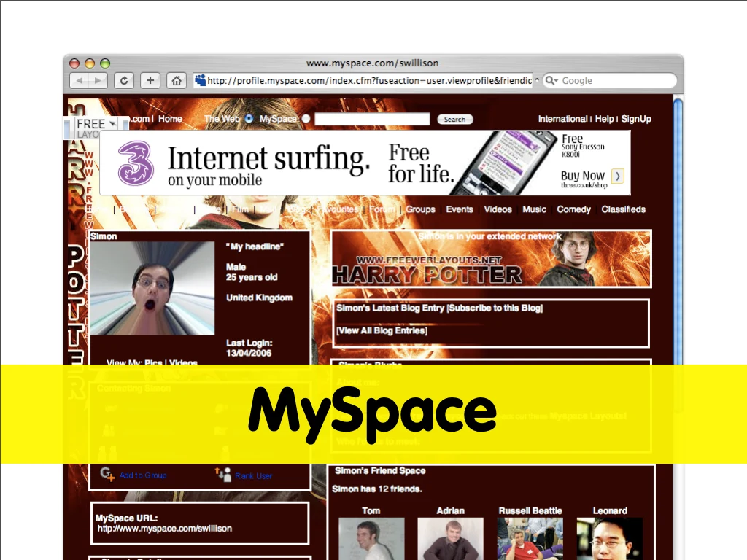This screenshot has width=747, height=560.
Task: Click the green window zoom button
Action: click(x=105, y=63)
